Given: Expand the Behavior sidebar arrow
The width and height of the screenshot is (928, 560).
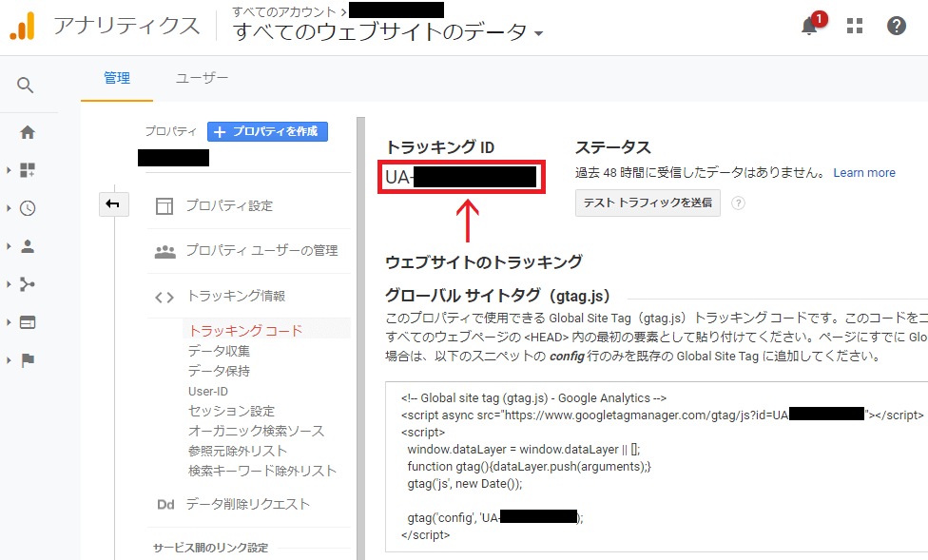Looking at the screenshot, I should click(9, 322).
